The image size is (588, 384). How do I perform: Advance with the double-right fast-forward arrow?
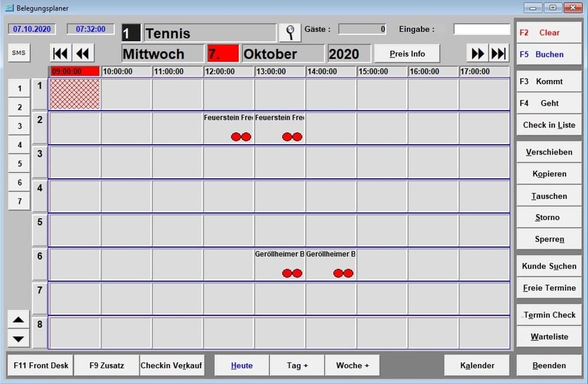click(477, 54)
